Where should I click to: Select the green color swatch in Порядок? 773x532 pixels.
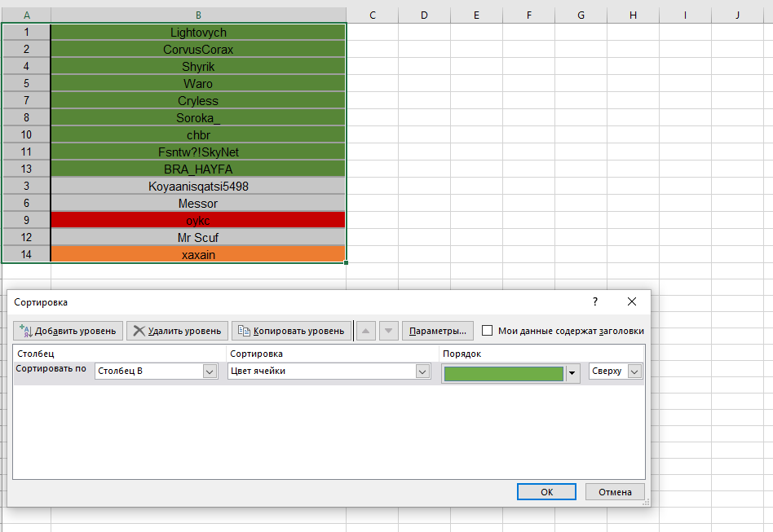[503, 373]
